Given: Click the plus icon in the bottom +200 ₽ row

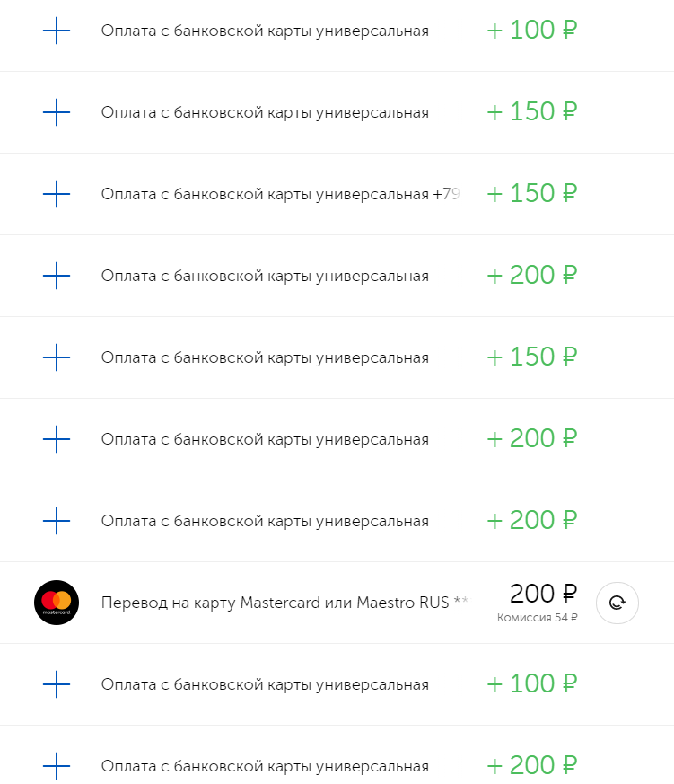Looking at the screenshot, I should click(x=57, y=766).
